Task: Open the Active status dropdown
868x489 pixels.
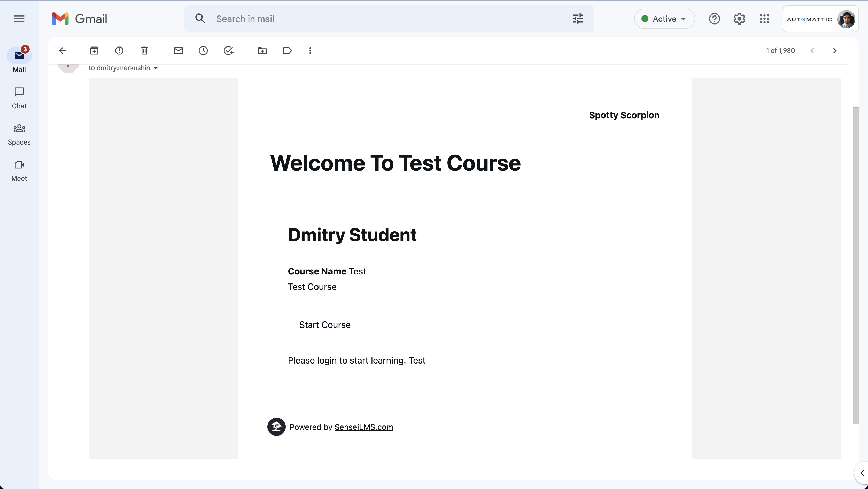Action: pyautogui.click(x=664, y=19)
